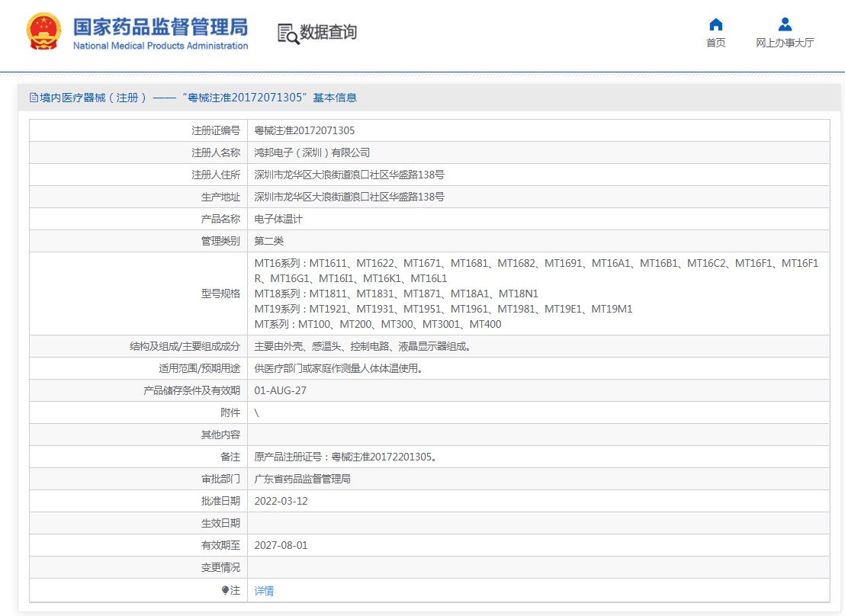The image size is (845, 616).
Task: Click the approval date 2022-03-12
Action: (x=281, y=501)
